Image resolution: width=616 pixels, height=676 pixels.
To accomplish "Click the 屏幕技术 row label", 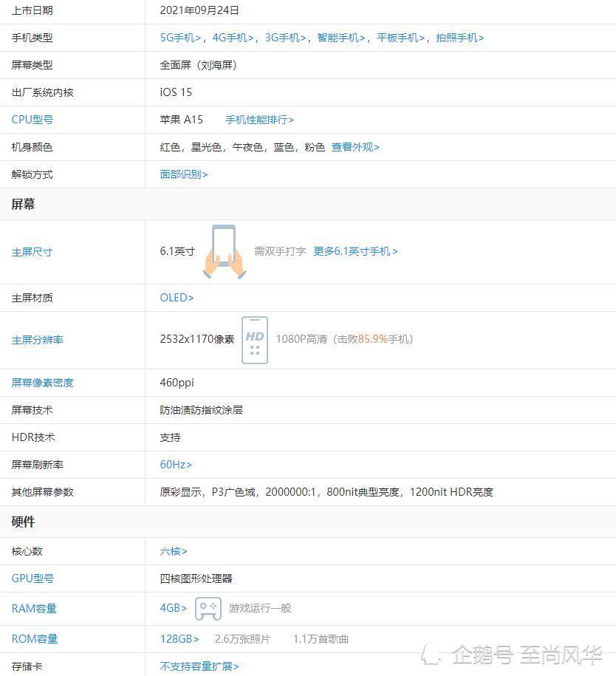I will [32, 410].
